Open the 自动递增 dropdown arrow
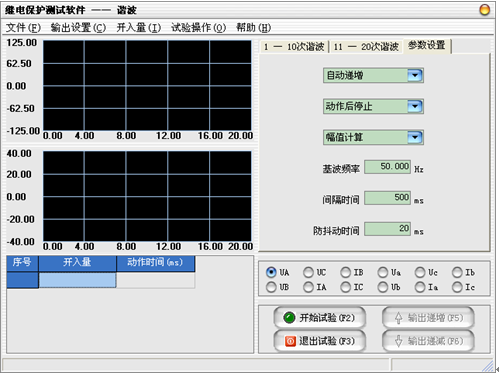499x375 pixels. click(x=415, y=75)
